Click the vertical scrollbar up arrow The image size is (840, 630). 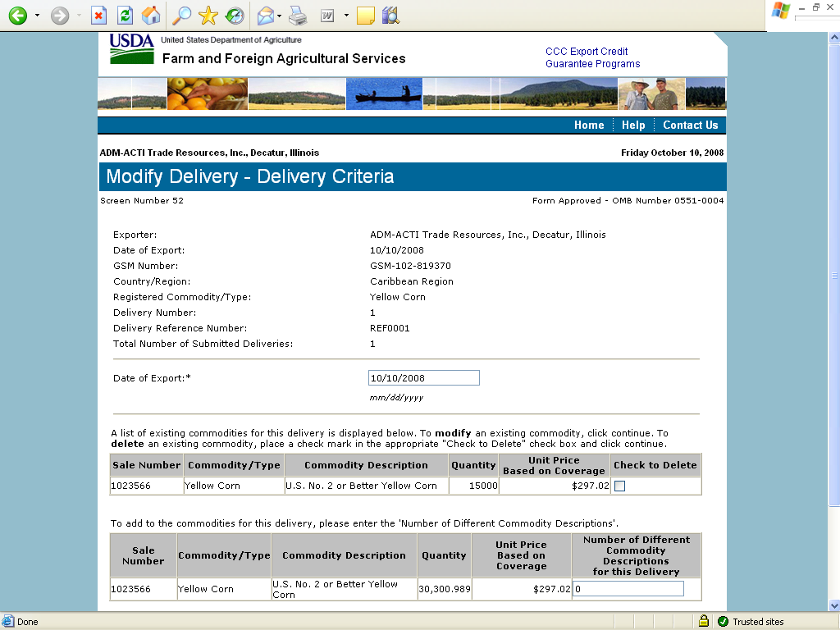tap(834, 38)
